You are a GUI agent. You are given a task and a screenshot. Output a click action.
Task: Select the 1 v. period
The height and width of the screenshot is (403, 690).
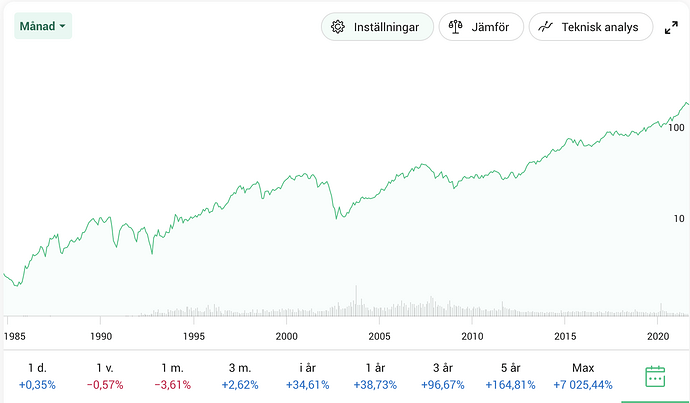[x=105, y=376]
